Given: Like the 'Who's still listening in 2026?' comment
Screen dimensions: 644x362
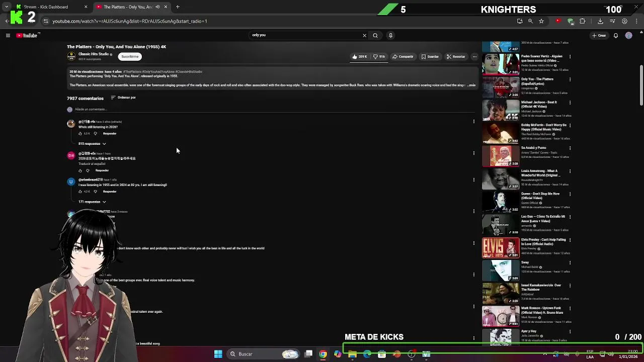Looking at the screenshot, I should pyautogui.click(x=80, y=133).
